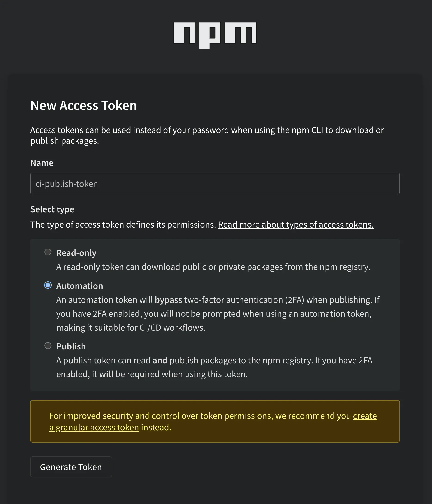Image resolution: width=432 pixels, height=504 pixels.
Task: Click the 'Name' field label
Action: coord(42,163)
